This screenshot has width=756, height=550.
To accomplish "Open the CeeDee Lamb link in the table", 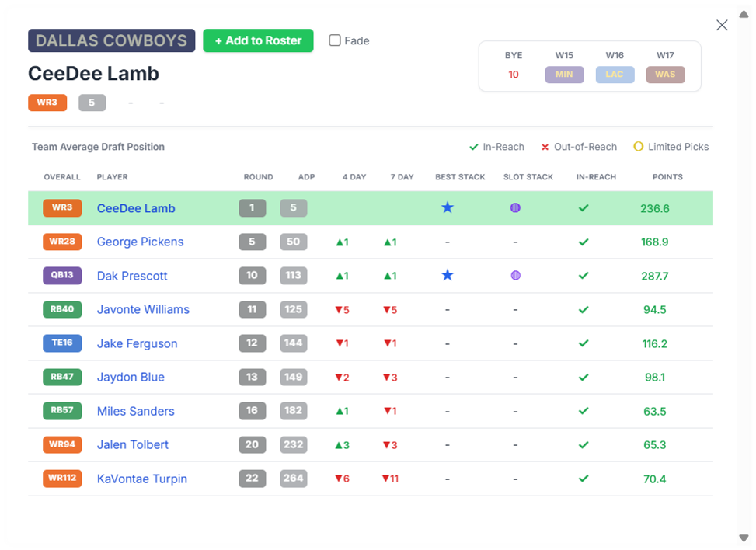I will pos(136,208).
